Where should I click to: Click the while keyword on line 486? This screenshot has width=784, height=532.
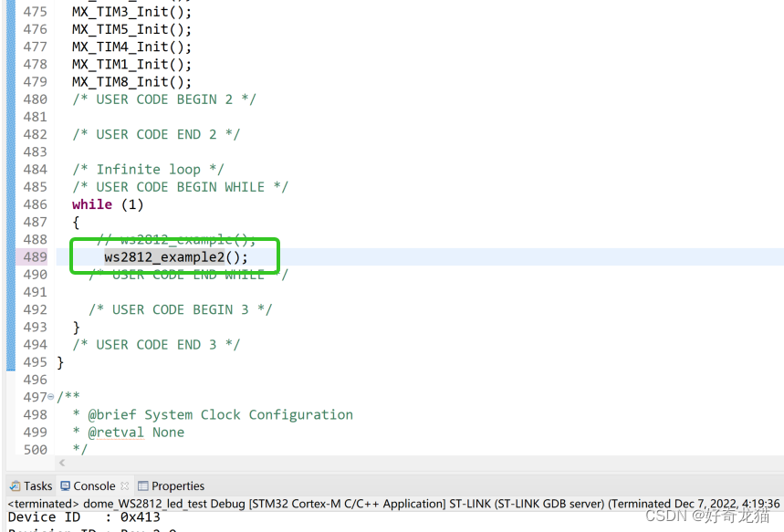pyautogui.click(x=92, y=204)
